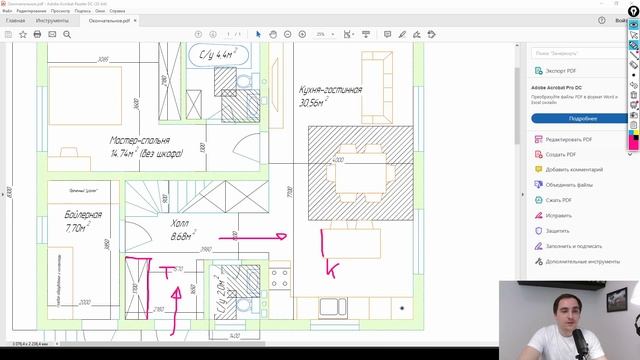
Task: Toggle cursor mode in overlay toolbar
Action: [633, 35]
